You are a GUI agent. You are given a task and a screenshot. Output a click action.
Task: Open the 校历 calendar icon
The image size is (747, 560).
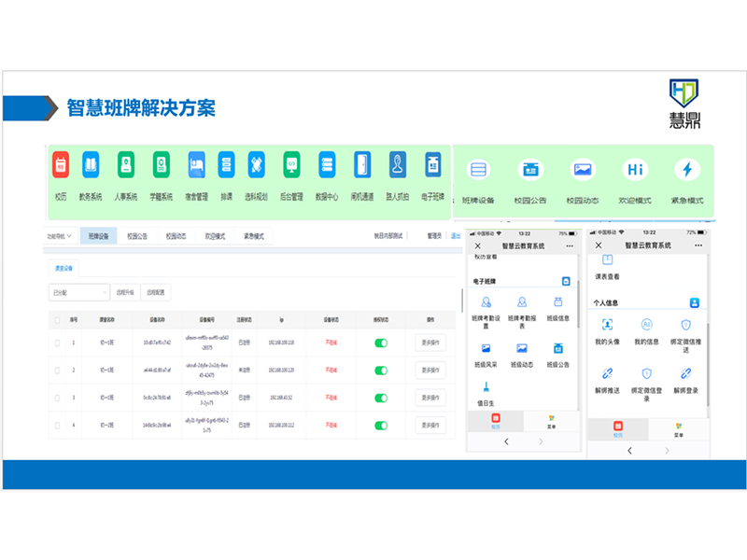tap(60, 166)
